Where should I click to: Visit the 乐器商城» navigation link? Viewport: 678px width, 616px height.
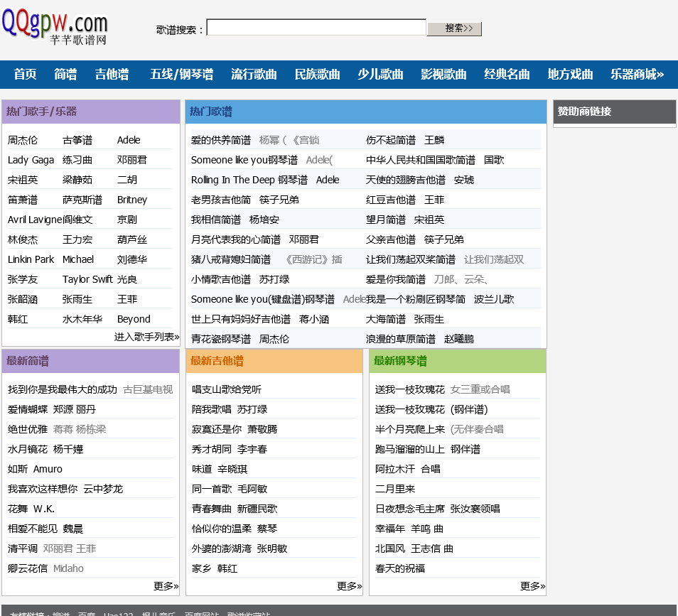[x=637, y=75]
